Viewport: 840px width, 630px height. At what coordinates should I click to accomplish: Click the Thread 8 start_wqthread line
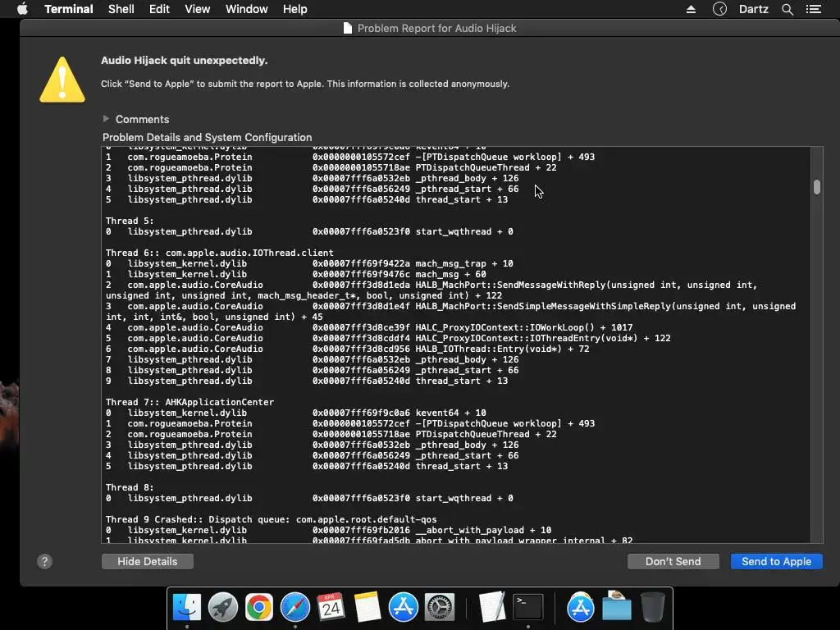[x=309, y=498]
